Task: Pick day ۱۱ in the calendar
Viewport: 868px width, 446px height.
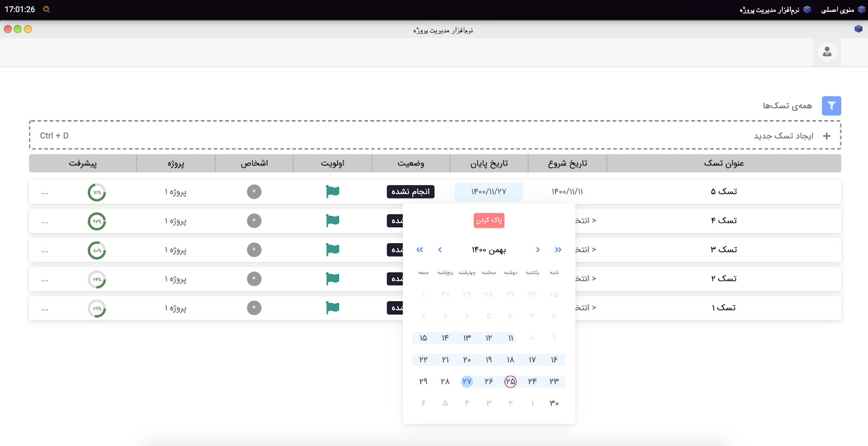Action: click(x=510, y=338)
